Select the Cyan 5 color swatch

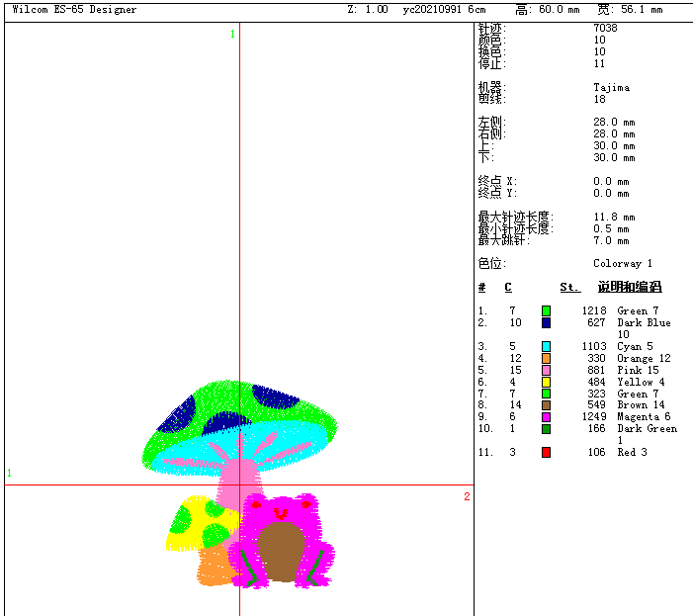[546, 346]
